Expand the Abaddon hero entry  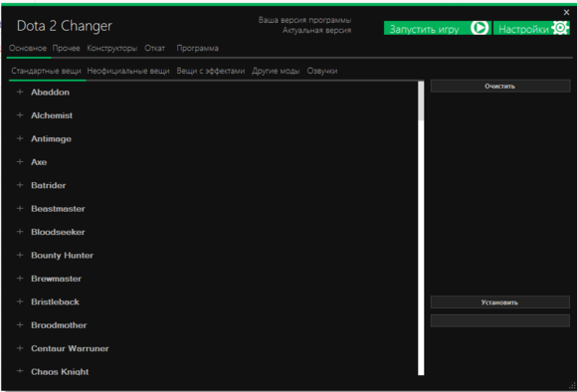pyautogui.click(x=20, y=92)
